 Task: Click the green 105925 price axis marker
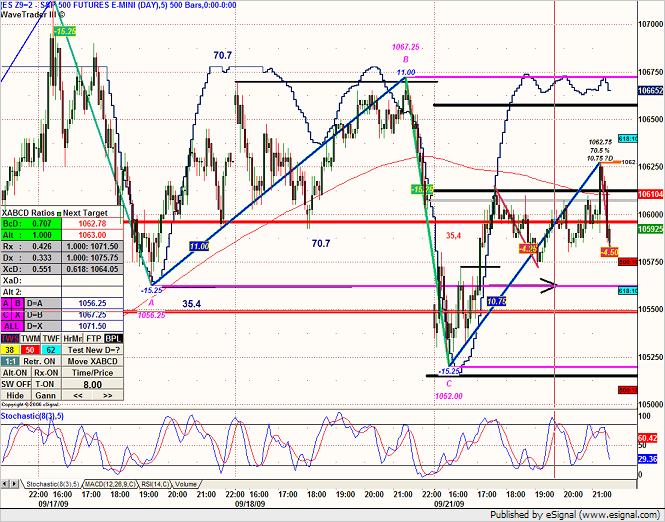point(651,229)
